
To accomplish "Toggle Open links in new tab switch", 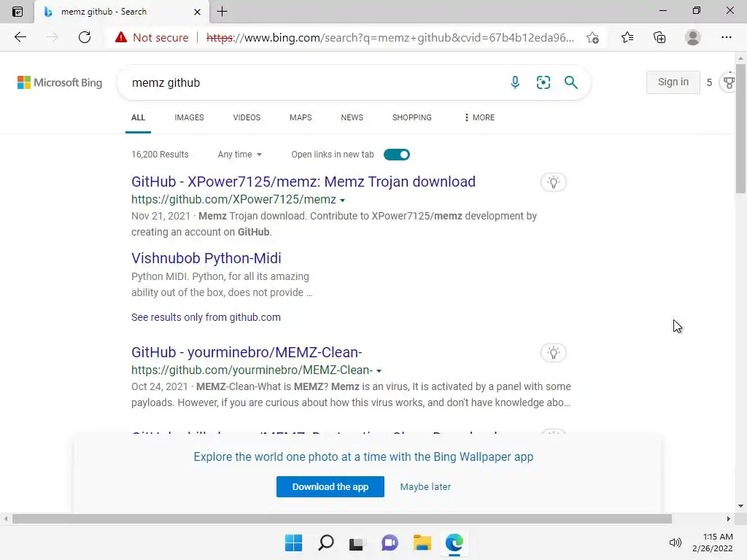I will 396,155.
